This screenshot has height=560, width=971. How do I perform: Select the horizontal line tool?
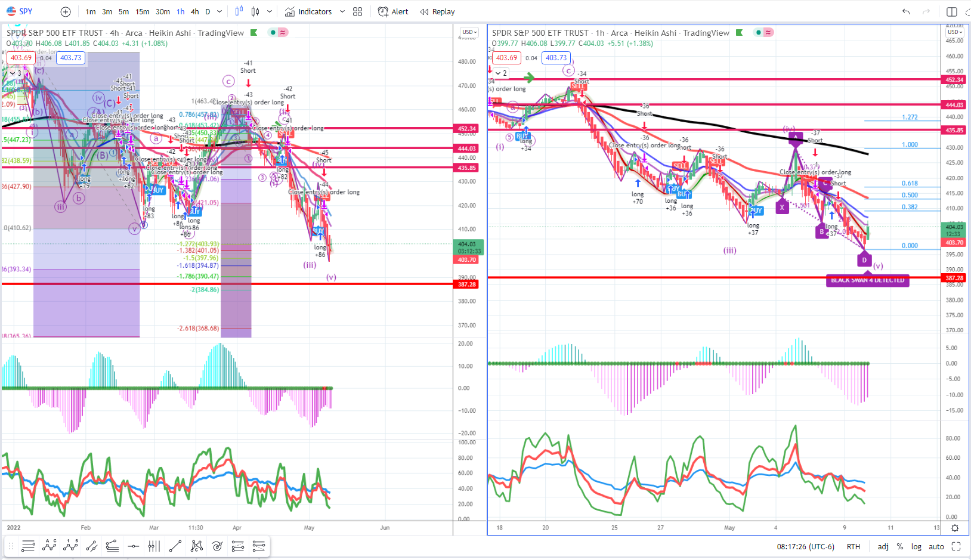tap(133, 546)
